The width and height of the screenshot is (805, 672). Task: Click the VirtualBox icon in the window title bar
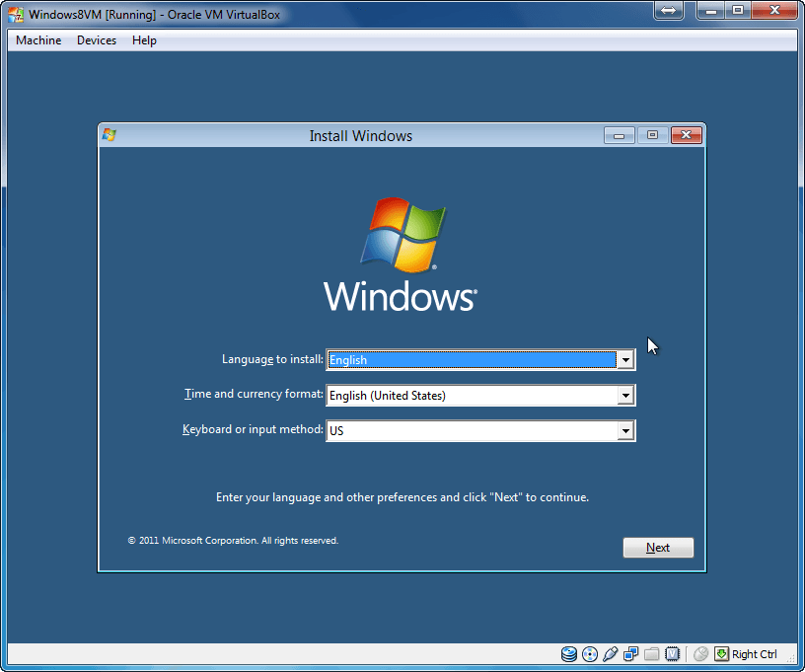coord(16,14)
